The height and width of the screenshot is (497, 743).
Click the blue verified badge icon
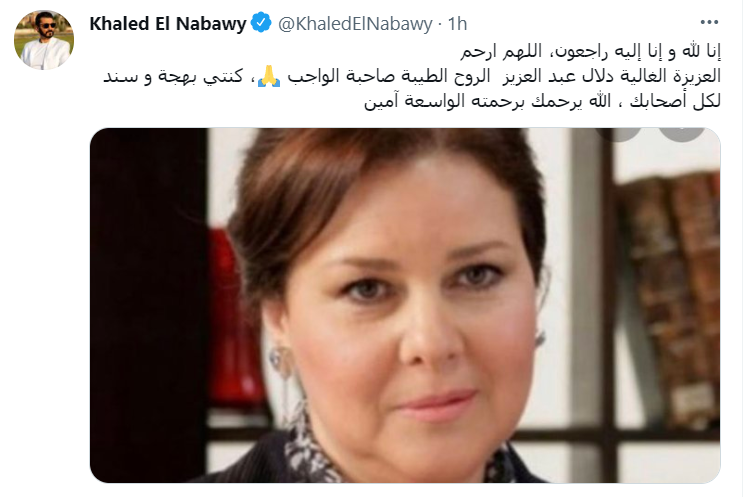[x=261, y=23]
